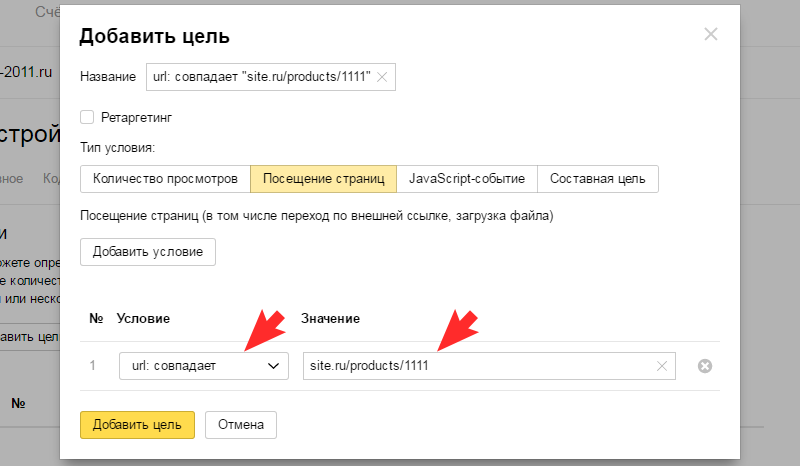Switch to Количество просмотров condition type
Image resolution: width=800 pixels, height=466 pixels.
point(165,179)
